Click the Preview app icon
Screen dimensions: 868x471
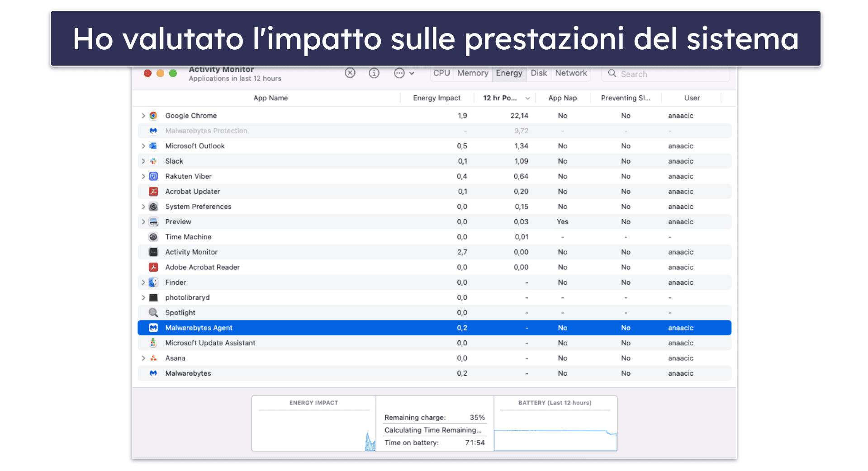click(153, 221)
